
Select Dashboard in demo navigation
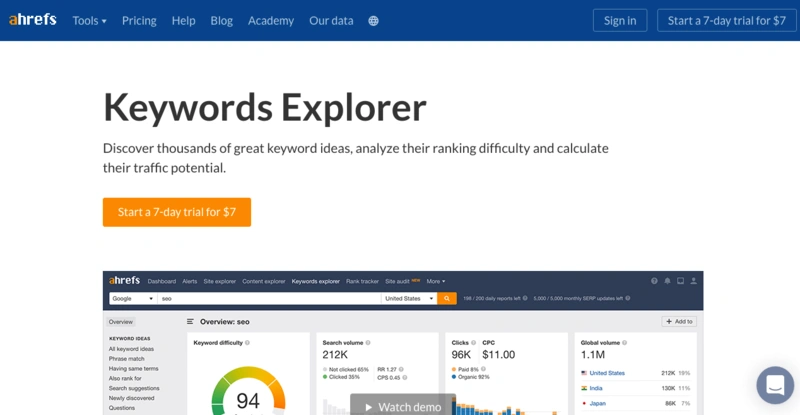pyautogui.click(x=162, y=281)
